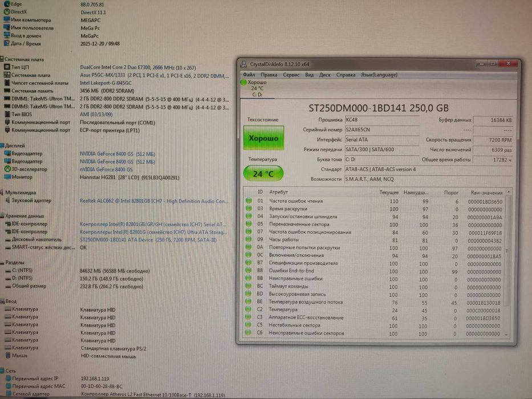Image resolution: width=532 pixels, height=399 pixels.
Task: Open the Вид menu
Action: pos(309,75)
